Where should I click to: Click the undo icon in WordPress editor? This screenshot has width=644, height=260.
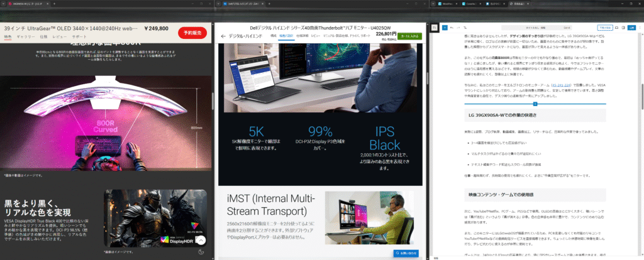[452, 28]
